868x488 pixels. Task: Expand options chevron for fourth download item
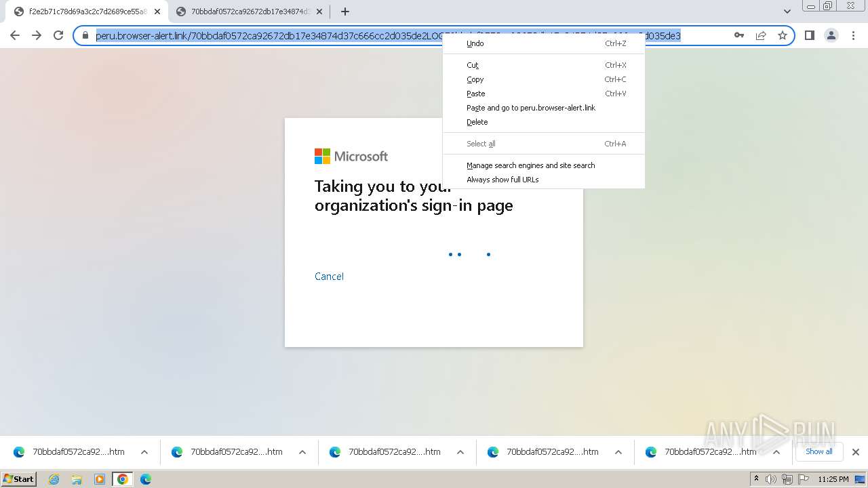click(x=618, y=452)
